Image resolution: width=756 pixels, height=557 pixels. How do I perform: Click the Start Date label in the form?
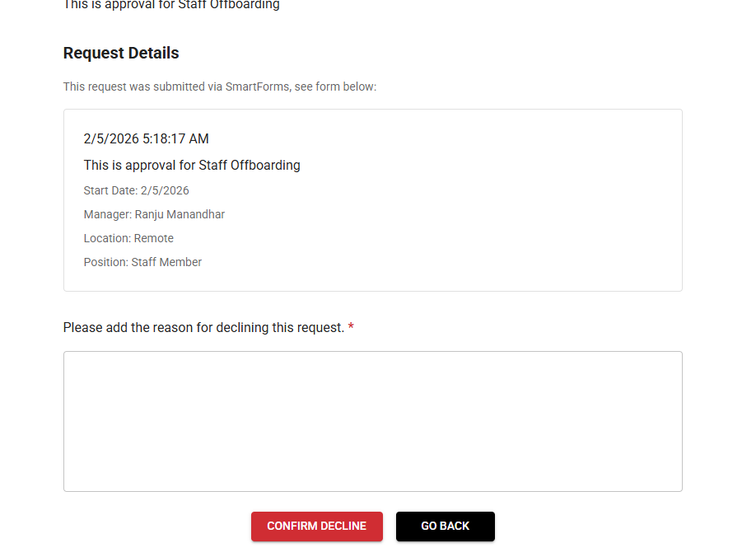point(110,191)
